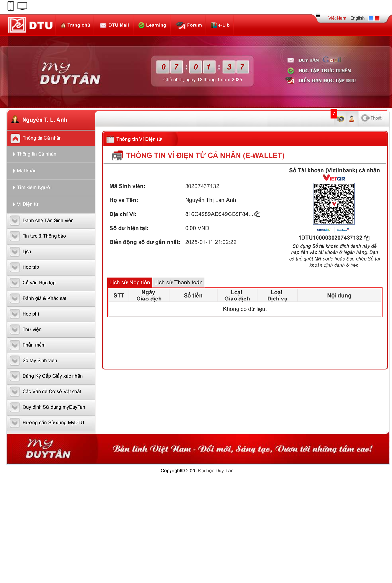Viewport: 392px width, 583px height.
Task: Click the announcements megaphone icon
Action: click(340, 119)
